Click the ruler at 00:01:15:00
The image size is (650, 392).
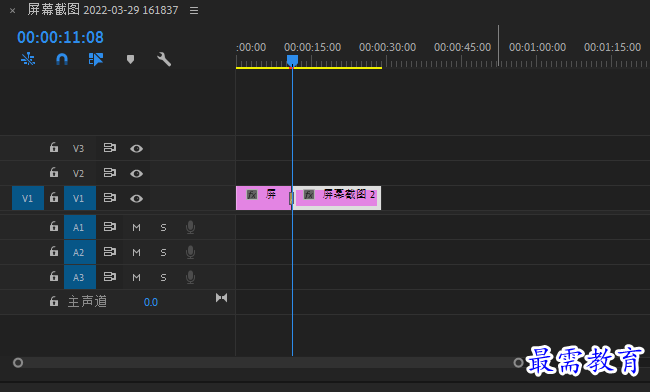click(612, 47)
